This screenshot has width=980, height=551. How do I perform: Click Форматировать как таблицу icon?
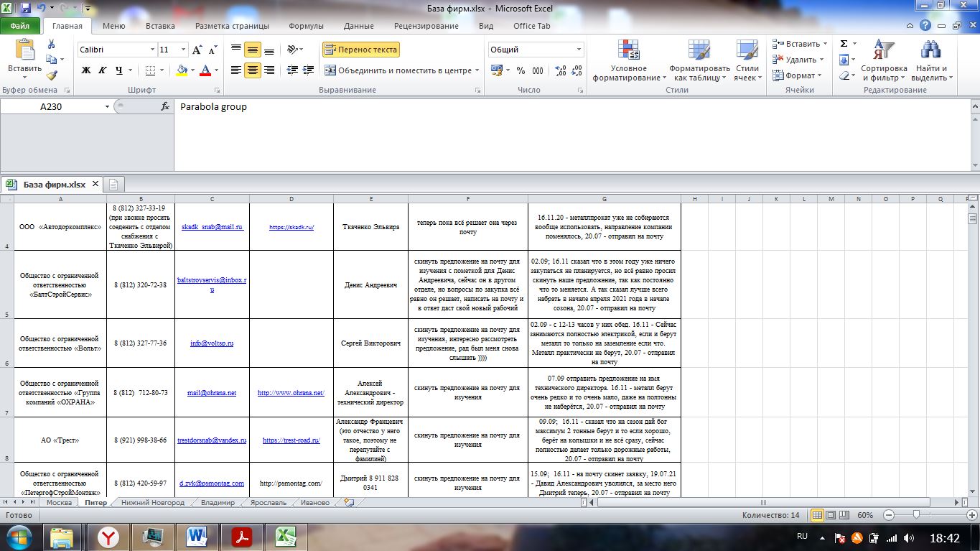[x=699, y=50]
